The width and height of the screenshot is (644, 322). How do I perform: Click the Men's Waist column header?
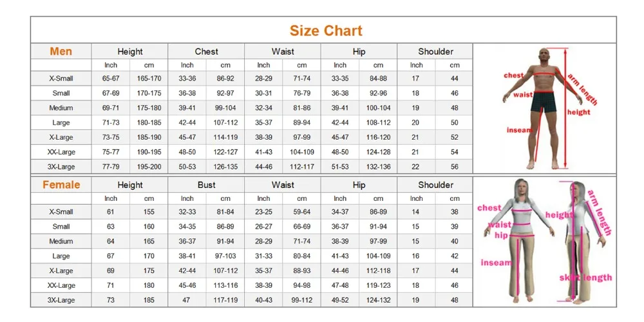click(283, 52)
